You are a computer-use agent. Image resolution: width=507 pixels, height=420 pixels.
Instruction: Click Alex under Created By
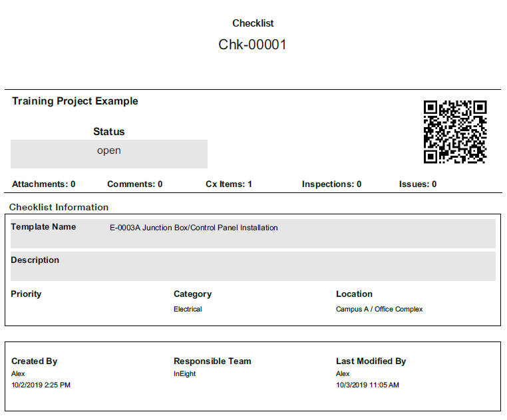(18, 373)
